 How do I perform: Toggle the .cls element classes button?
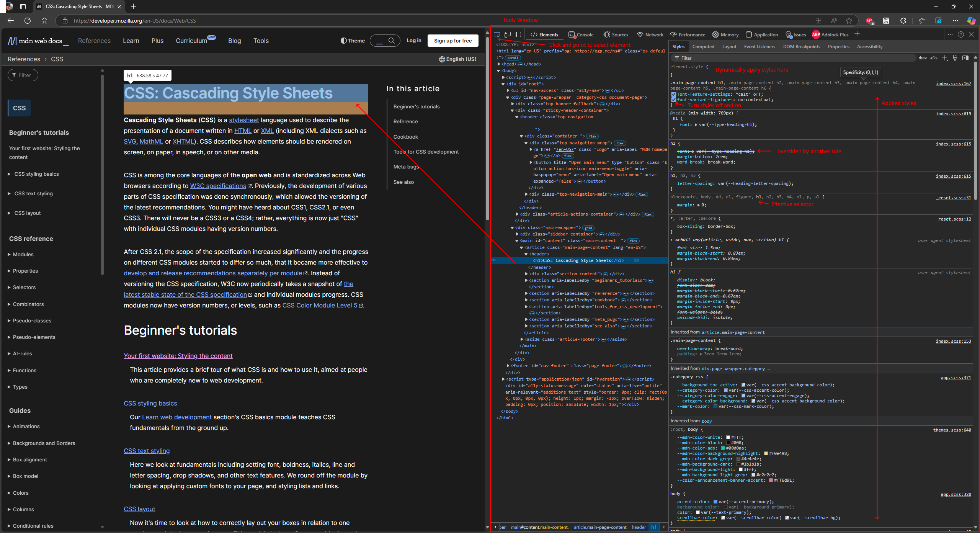(x=934, y=58)
